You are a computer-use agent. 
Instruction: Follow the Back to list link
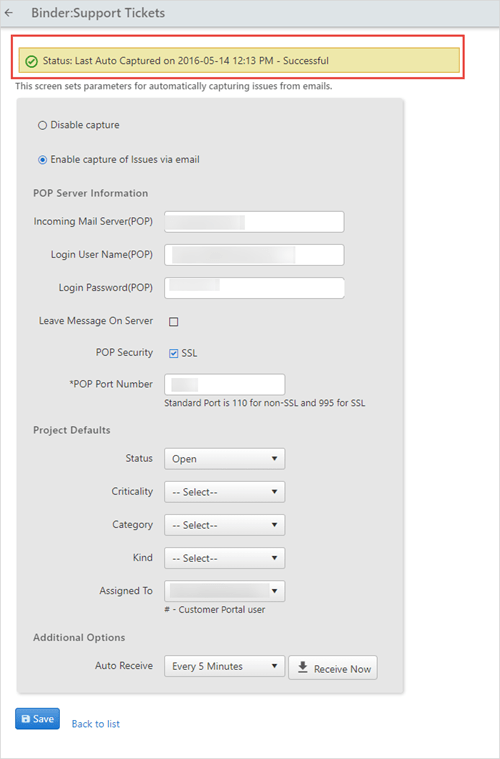(95, 724)
